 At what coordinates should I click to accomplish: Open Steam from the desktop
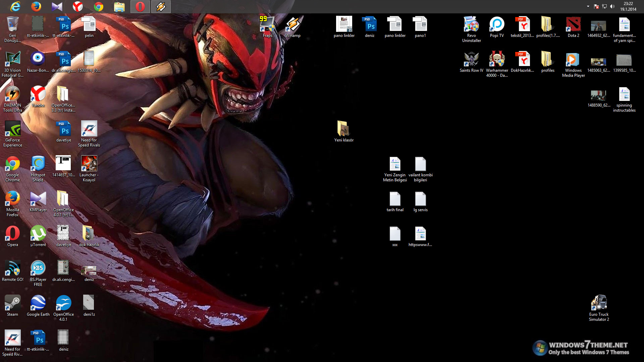(13, 306)
